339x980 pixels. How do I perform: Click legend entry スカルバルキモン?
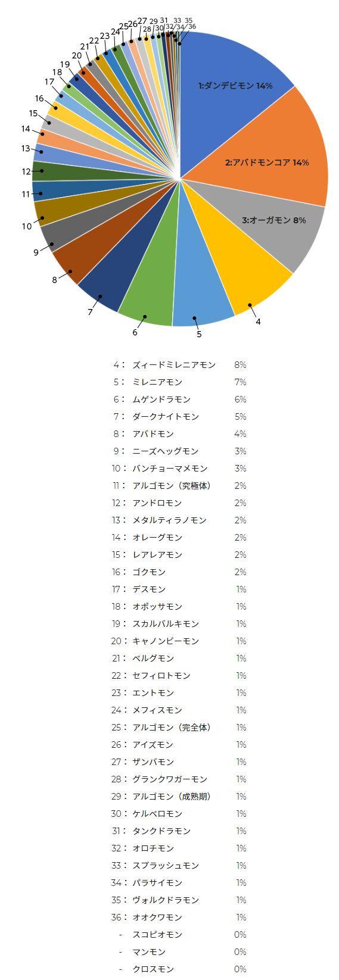(166, 624)
